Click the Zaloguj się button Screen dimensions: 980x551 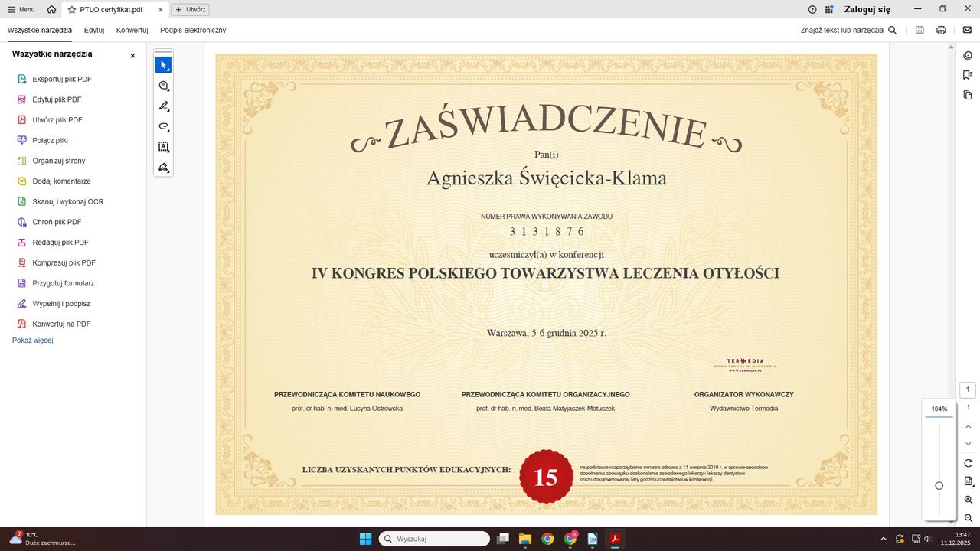coord(867,10)
